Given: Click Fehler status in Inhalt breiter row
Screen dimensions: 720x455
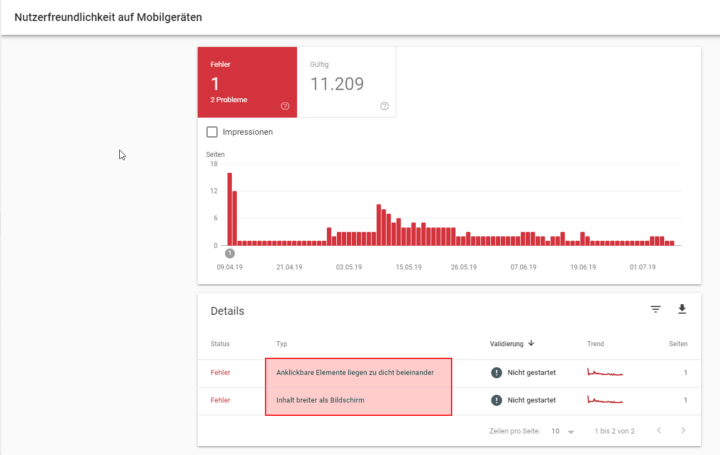Looking at the screenshot, I should tap(220, 400).
